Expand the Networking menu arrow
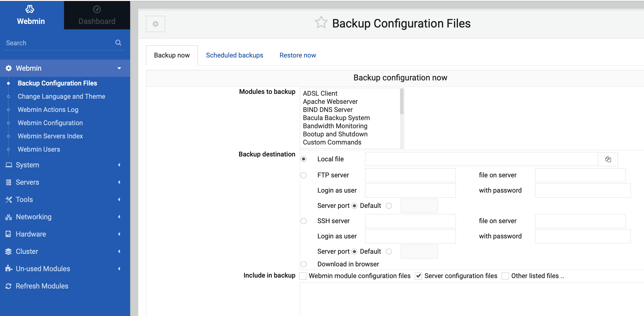 tap(119, 217)
